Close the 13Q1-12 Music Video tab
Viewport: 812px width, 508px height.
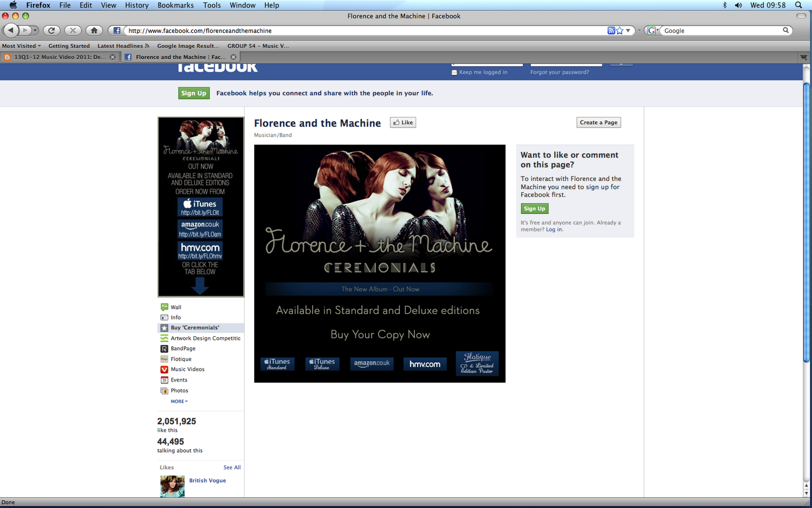click(x=113, y=57)
